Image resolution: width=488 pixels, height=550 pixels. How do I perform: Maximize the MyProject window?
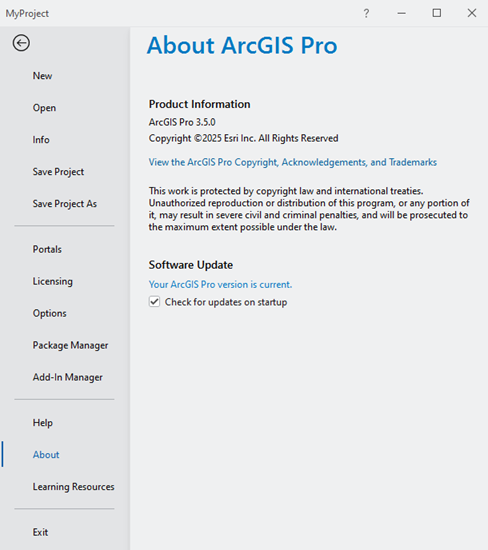point(437,13)
